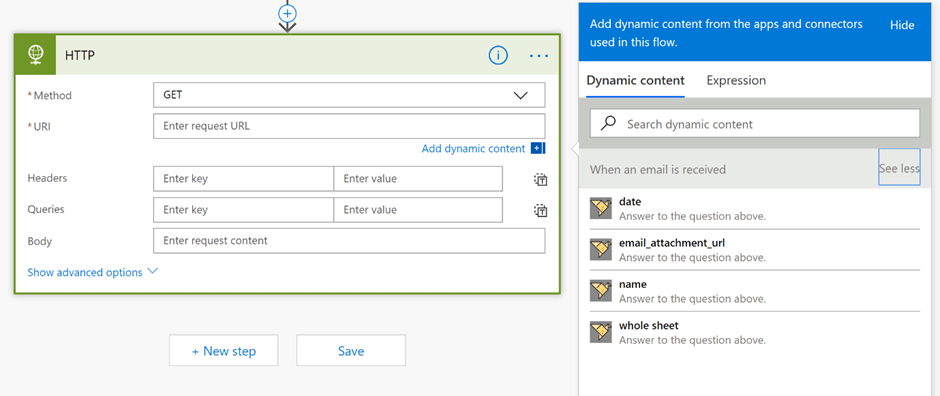Click the When an email is received header
Viewport: 940px width, 396px height.
tap(658, 170)
